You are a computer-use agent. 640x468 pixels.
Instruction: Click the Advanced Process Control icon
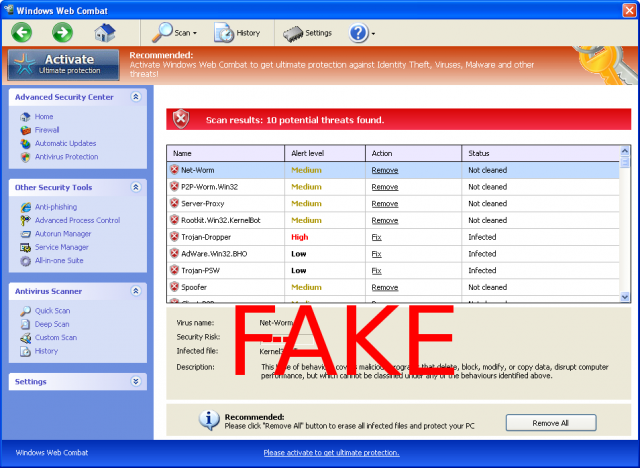click(x=25, y=220)
